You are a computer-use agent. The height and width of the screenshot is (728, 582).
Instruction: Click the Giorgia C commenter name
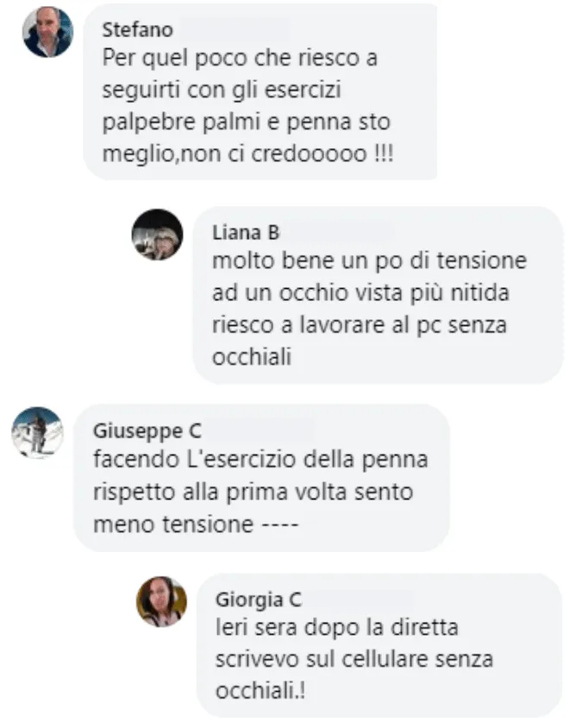(259, 599)
